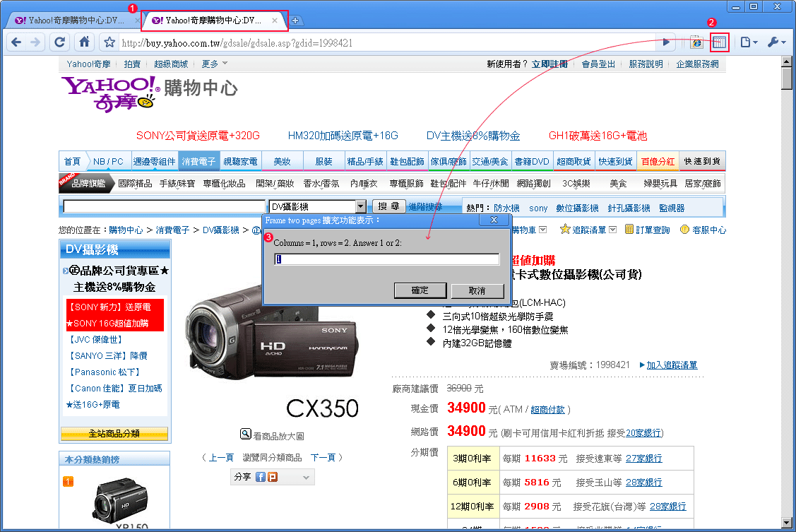Open the 首頁 navigation tab
Image resolution: width=796 pixels, height=532 pixels.
point(72,161)
